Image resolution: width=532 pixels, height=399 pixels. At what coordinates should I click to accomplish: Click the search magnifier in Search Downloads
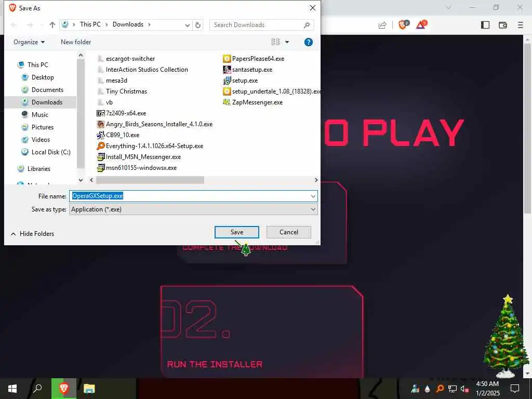click(x=307, y=25)
